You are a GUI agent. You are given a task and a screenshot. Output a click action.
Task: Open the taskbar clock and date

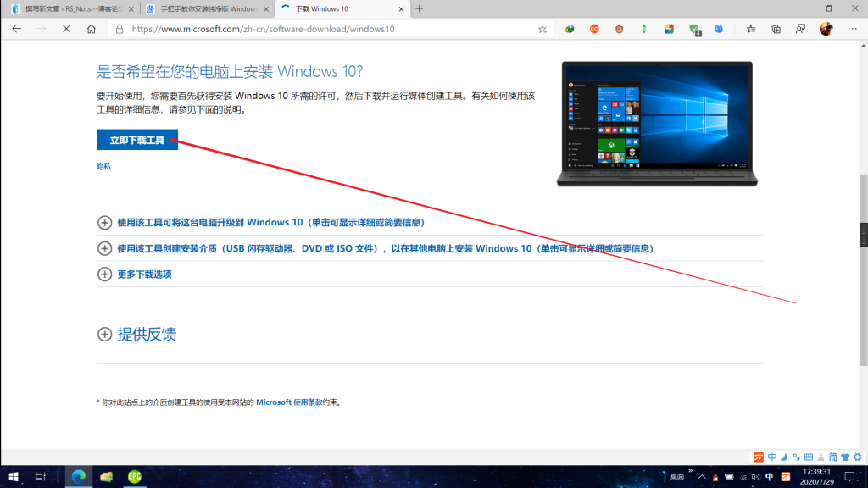pos(816,477)
